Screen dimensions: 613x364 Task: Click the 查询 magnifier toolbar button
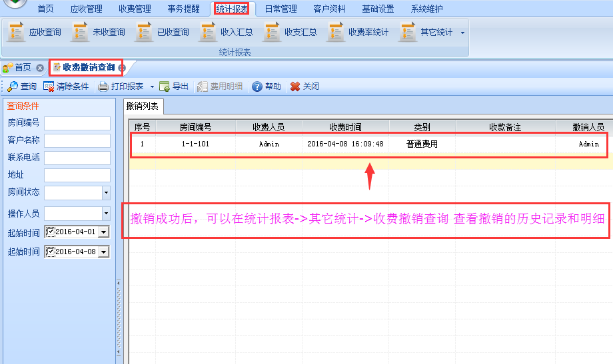22,87
